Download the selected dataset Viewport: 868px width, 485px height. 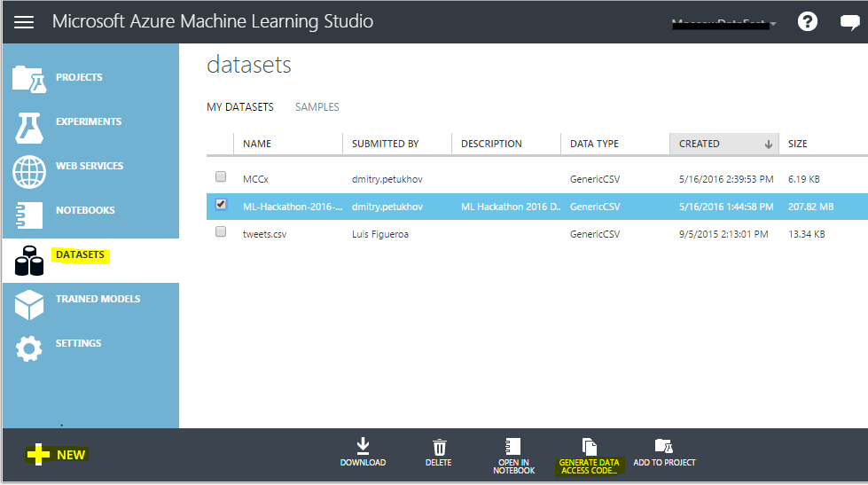[x=363, y=452]
